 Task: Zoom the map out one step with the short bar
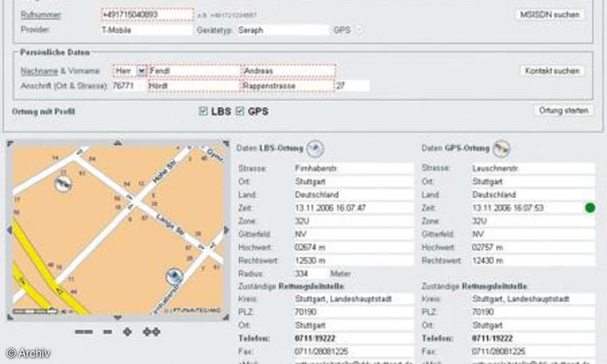(107, 332)
